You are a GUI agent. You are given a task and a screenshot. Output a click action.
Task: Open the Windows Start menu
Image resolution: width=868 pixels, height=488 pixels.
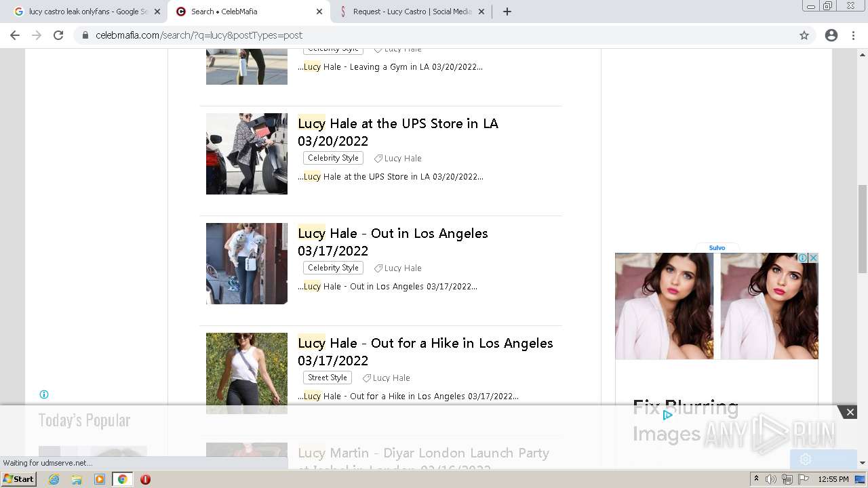point(19,479)
